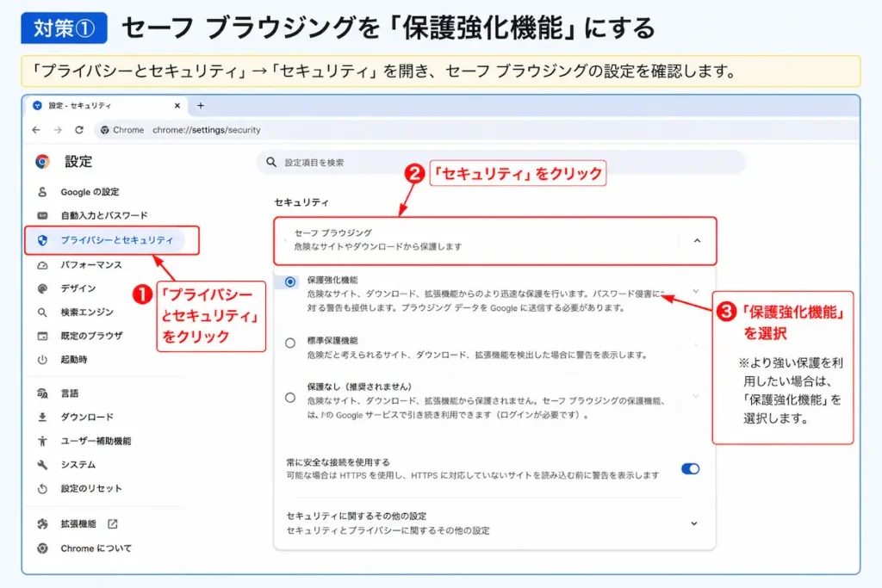Click the 既定のブラウザ window icon
Viewport: 882px width, 588px height.
42,336
